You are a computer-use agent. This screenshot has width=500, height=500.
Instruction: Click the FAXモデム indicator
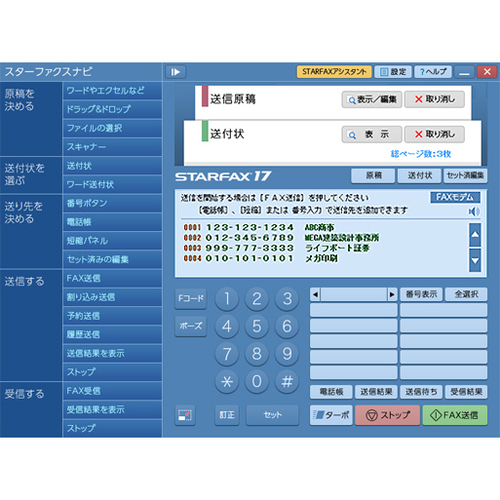click(x=455, y=197)
